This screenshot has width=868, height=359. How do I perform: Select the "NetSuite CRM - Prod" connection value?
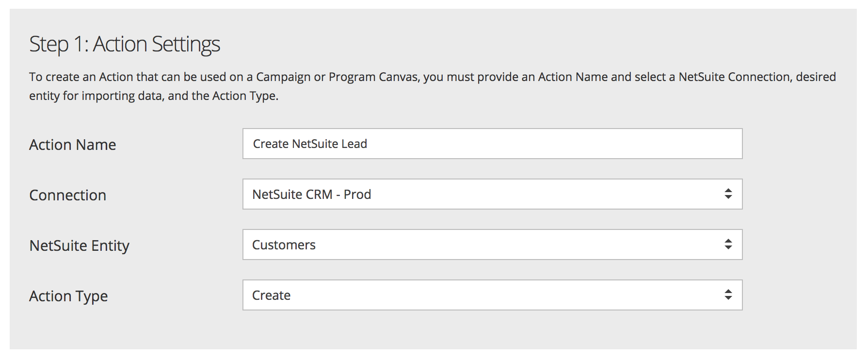[x=311, y=195]
